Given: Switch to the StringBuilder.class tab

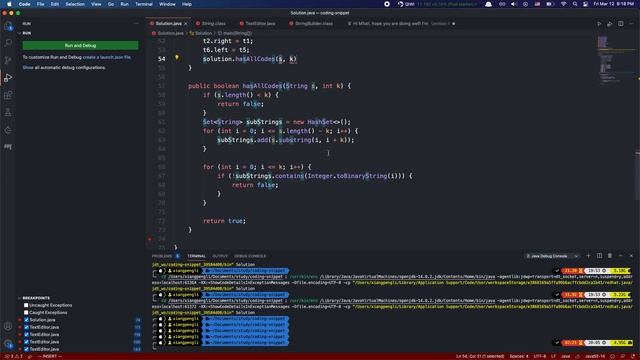Looking at the screenshot, I should tap(313, 24).
